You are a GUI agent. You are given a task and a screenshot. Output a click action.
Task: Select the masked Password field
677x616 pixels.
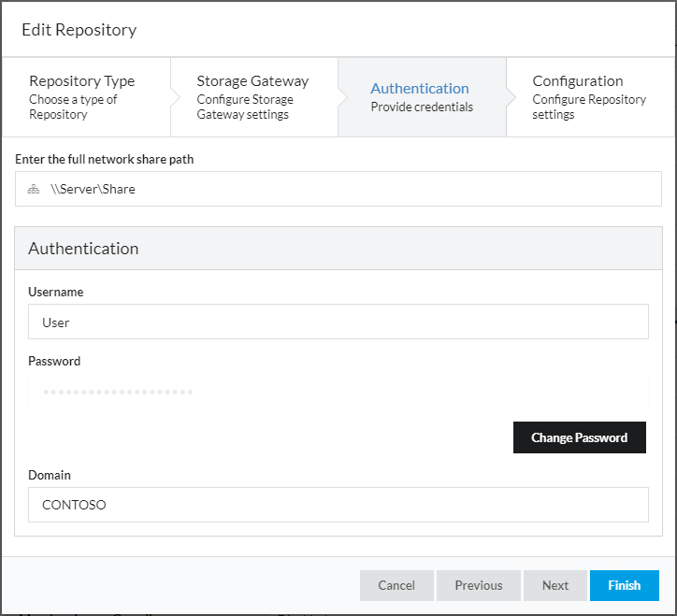tap(338, 391)
